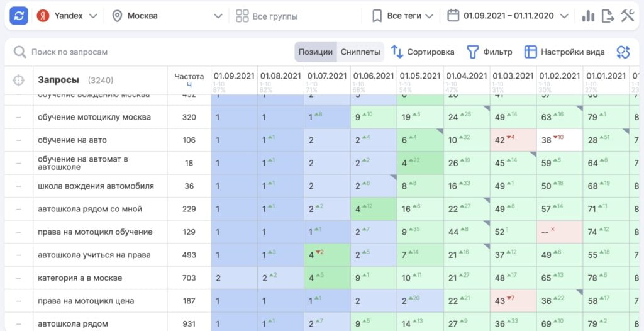Open the bar chart statistics icon
Image resolution: width=644 pixels, height=331 pixels.
(588, 16)
